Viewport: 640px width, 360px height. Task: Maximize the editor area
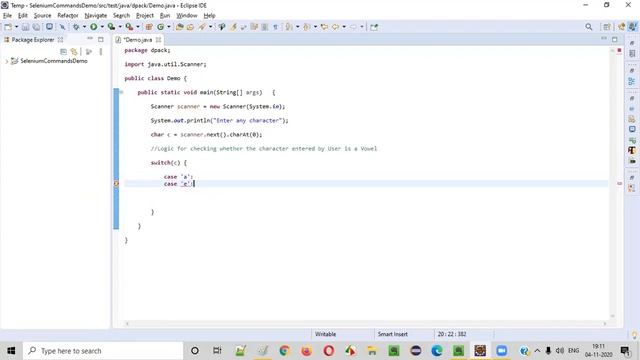pyautogui.click(x=615, y=40)
